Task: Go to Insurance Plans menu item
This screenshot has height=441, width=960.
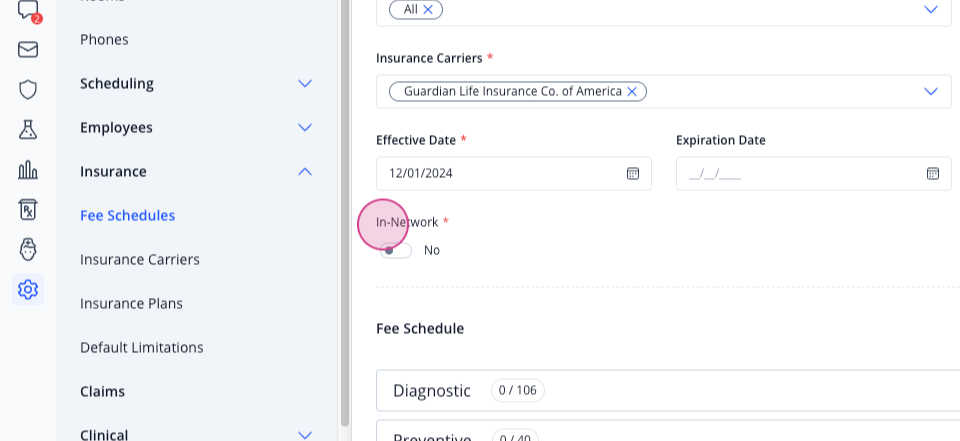Action: coord(131,303)
